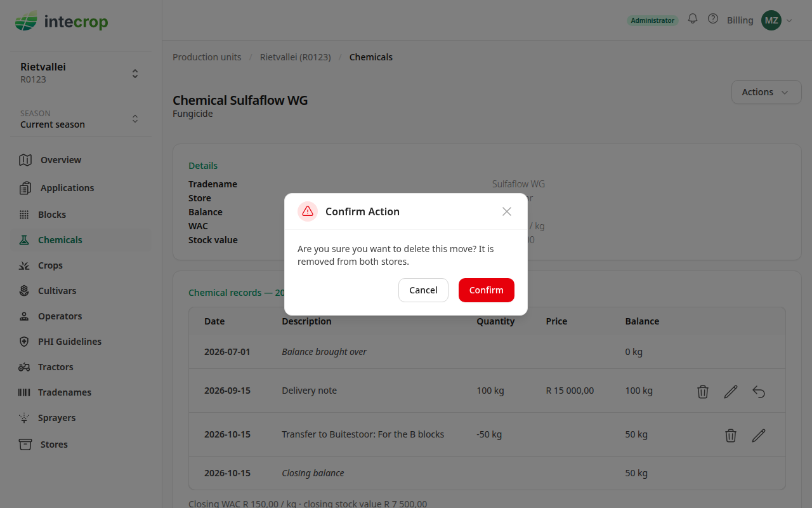Open the help question mark icon
This screenshot has height=508, width=812.
pos(713,19)
